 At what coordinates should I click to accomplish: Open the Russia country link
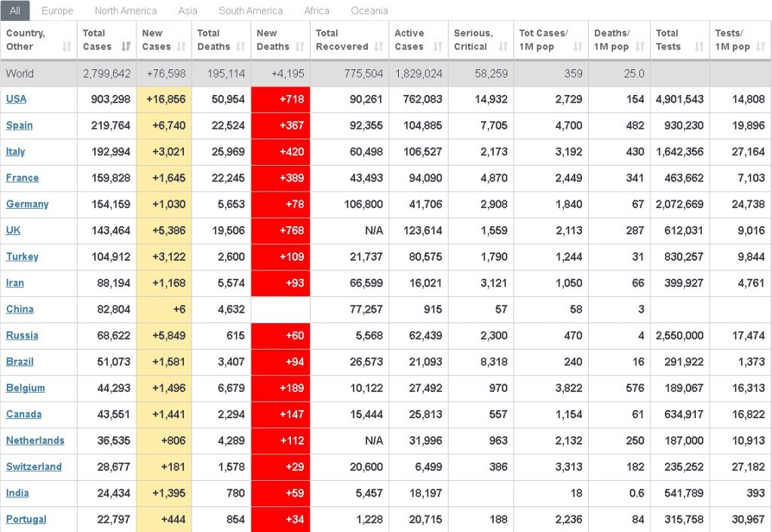(x=22, y=335)
